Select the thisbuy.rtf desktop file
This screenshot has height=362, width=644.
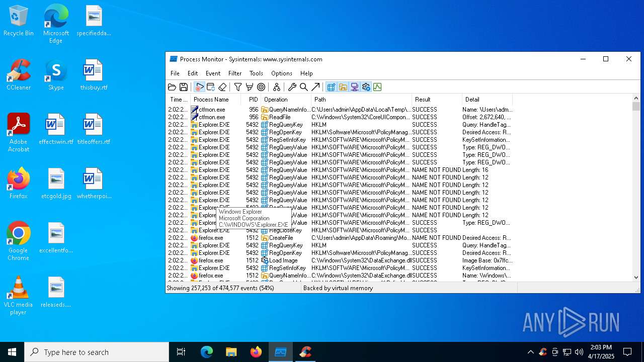(x=94, y=75)
